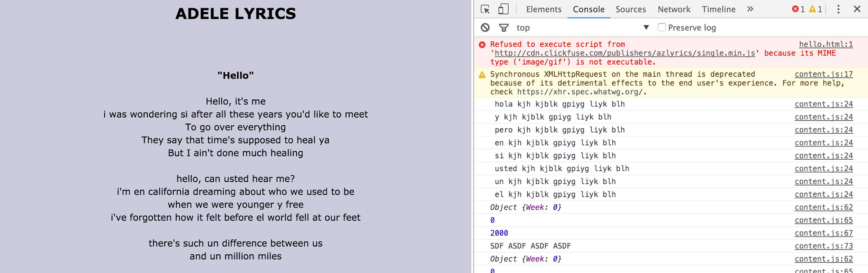Screen dimensions: 868x273
Task: Close the DevTools panel
Action: (x=857, y=9)
